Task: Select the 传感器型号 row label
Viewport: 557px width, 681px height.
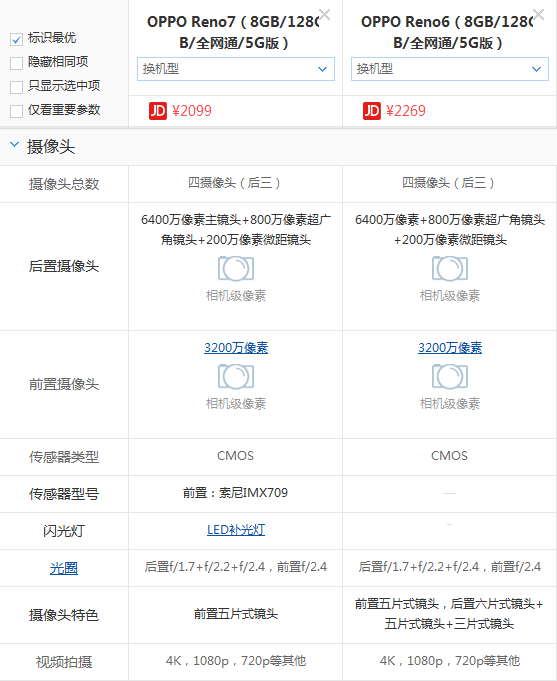Action: pyautogui.click(x=64, y=494)
